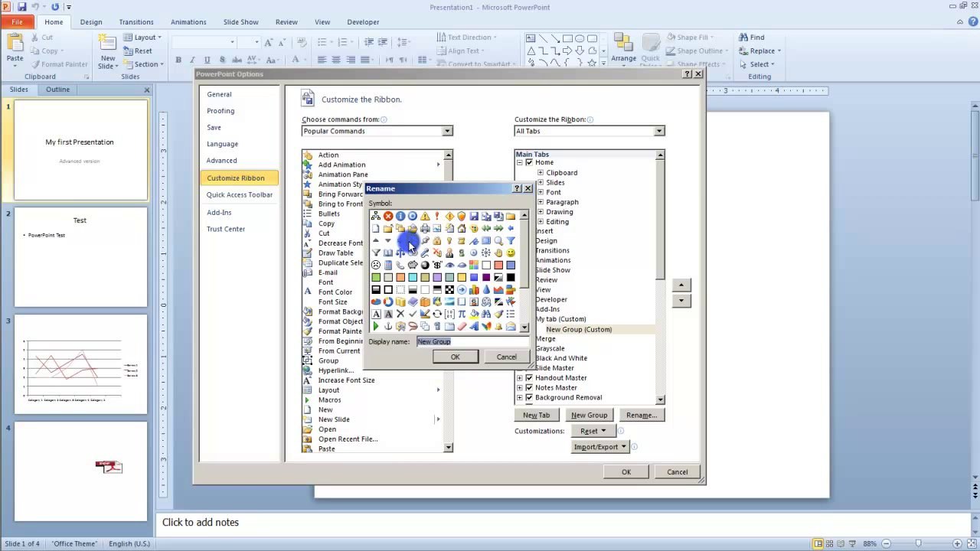The width and height of the screenshot is (980, 551).
Task: Select the Quick Access Toolbar options category
Action: point(239,194)
